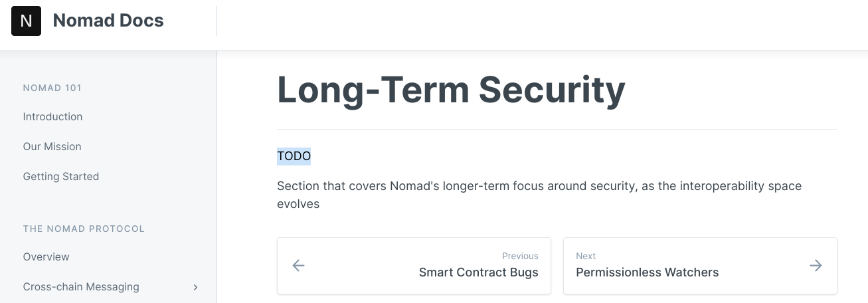Expand Cross-chain Messaging with its chevron
Screen dimensions: 868x303
195,287
